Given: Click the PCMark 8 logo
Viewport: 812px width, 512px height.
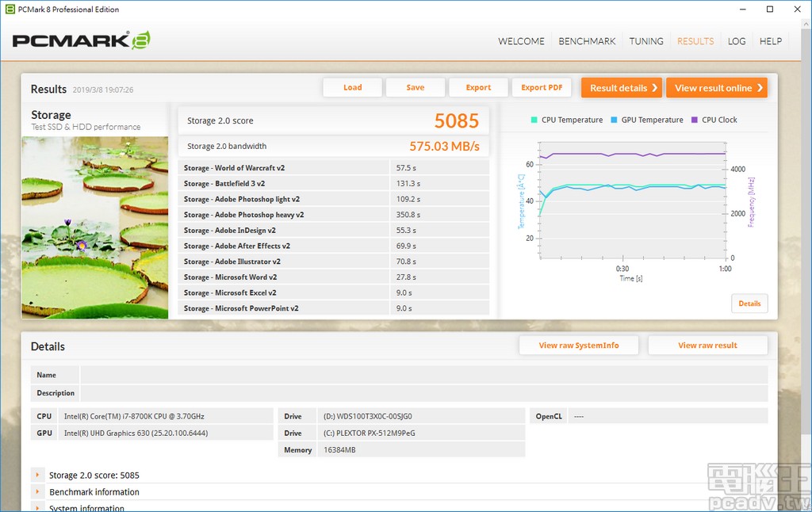Looking at the screenshot, I should [x=81, y=41].
